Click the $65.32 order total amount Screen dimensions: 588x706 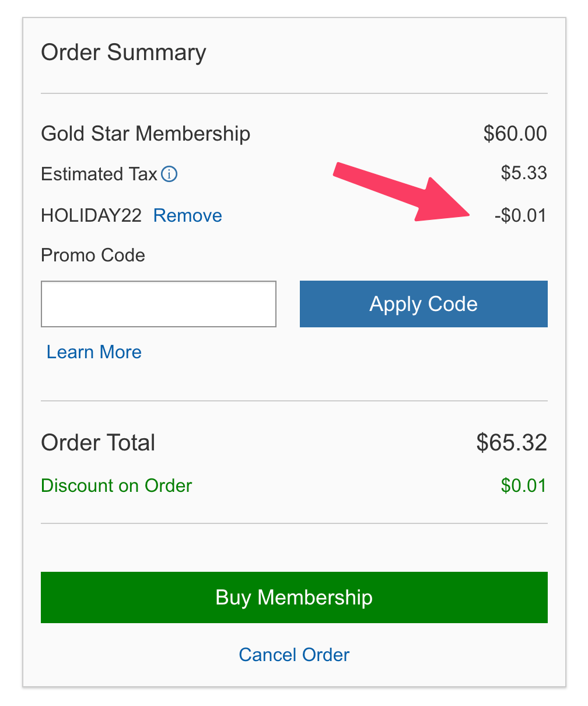(x=512, y=443)
